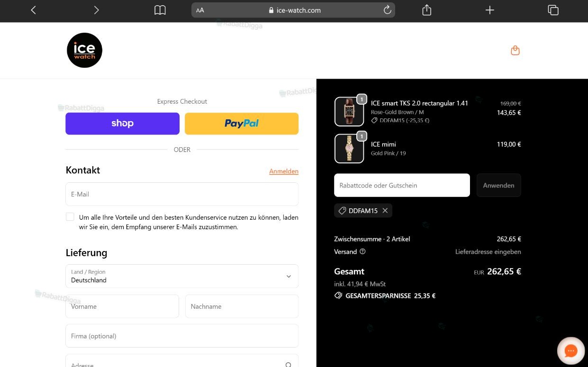This screenshot has width=588, height=367.
Task: Tick the email marketing consent checkbox
Action: [70, 217]
